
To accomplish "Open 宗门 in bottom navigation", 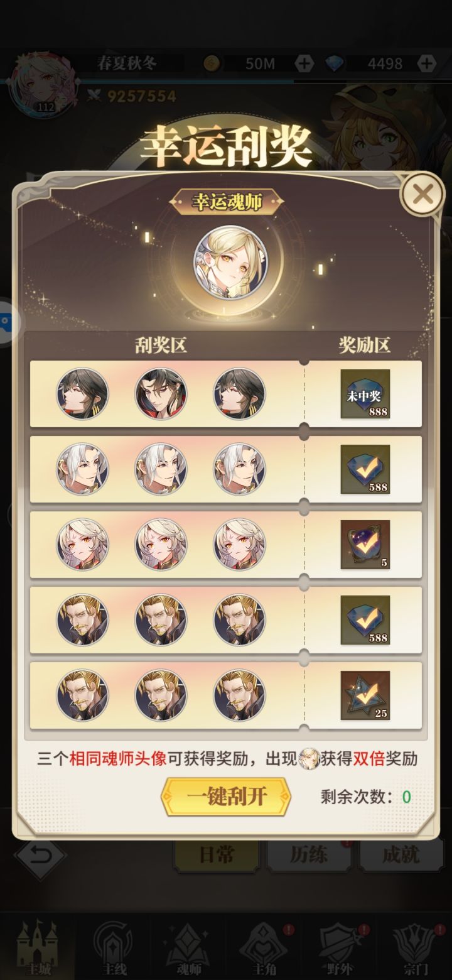I will point(414,946).
